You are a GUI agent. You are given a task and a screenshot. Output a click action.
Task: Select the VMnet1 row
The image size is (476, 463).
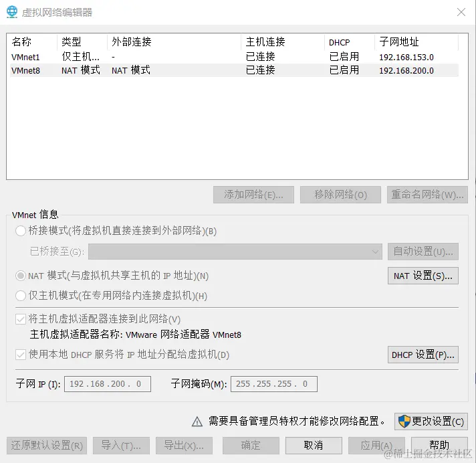click(x=234, y=57)
